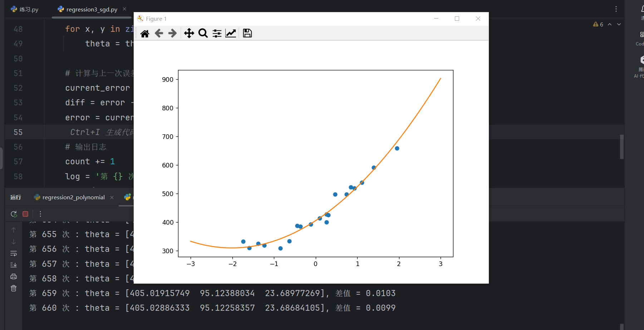Image resolution: width=644 pixels, height=330 pixels.
Task: Activate Zoom to rectangle tool
Action: 203,34
